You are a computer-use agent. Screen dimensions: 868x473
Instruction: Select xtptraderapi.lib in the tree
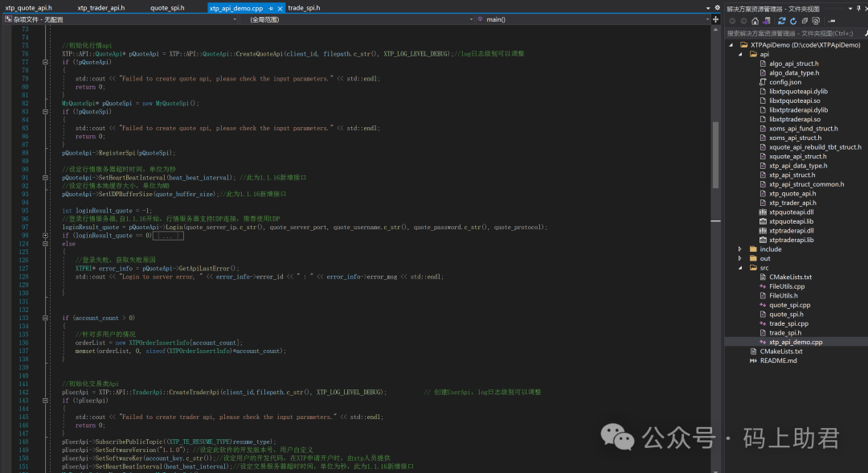(791, 240)
